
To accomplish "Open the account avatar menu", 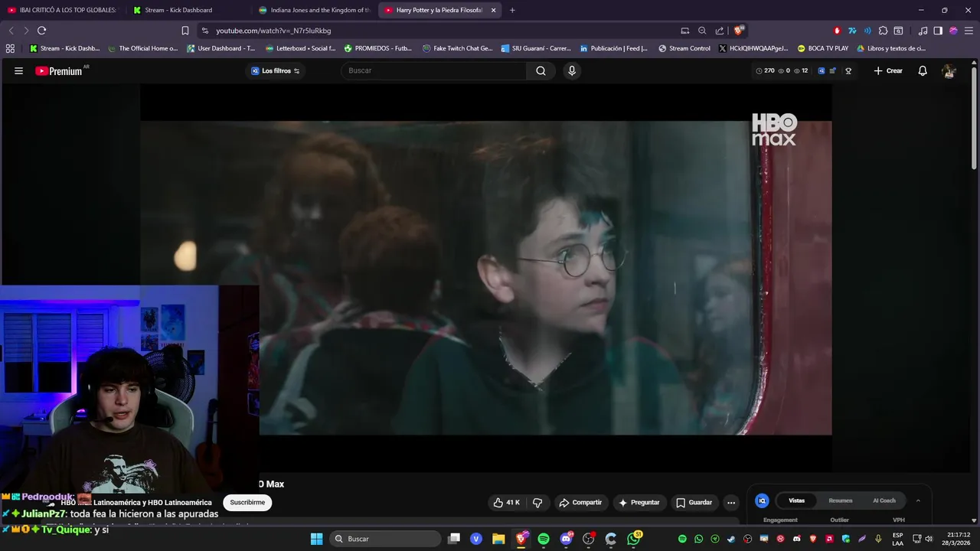I will point(949,70).
